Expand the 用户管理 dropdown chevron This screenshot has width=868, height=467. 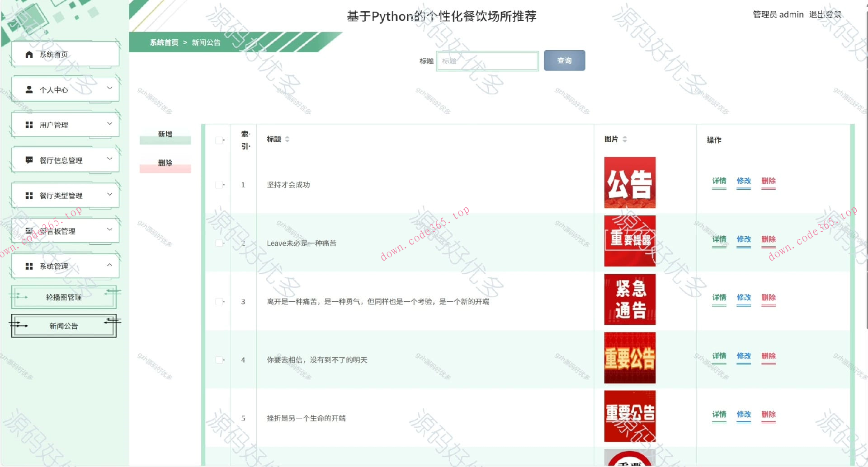(109, 124)
